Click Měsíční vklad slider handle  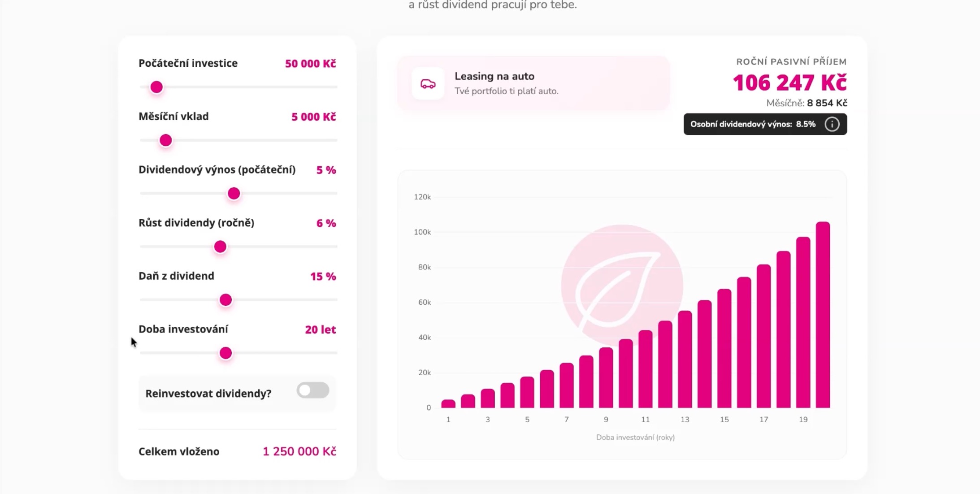[x=166, y=140]
